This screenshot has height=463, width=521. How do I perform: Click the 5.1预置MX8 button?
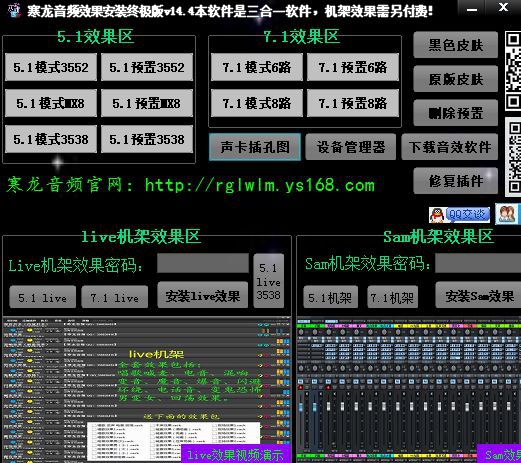coord(147,103)
